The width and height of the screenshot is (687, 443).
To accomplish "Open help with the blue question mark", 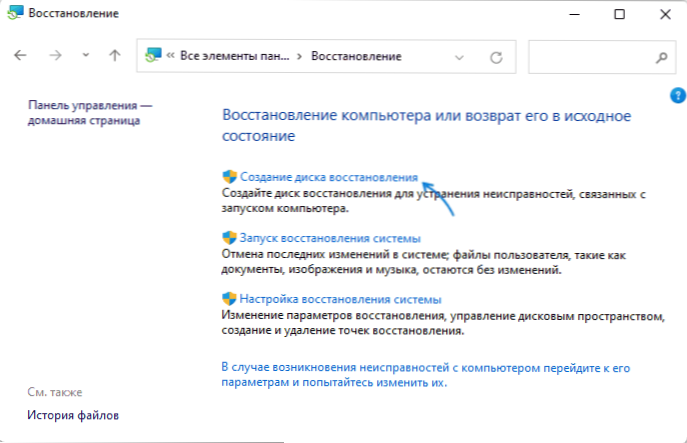I will click(x=678, y=95).
